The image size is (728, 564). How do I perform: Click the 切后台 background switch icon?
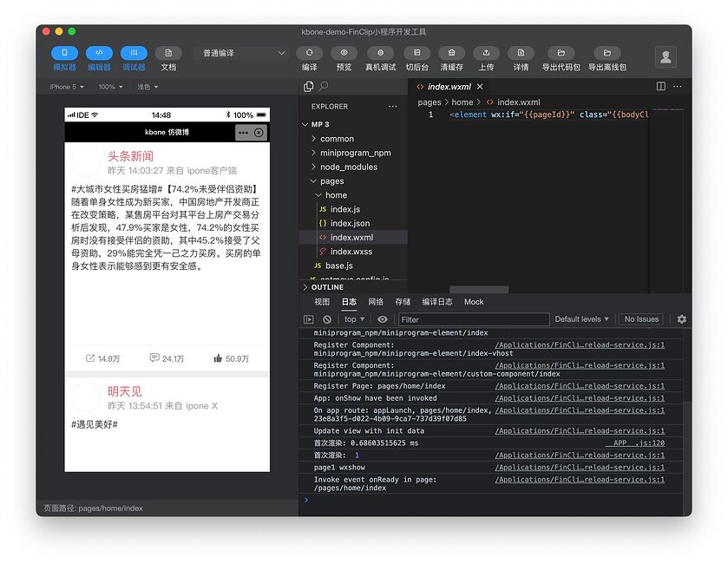[416, 53]
